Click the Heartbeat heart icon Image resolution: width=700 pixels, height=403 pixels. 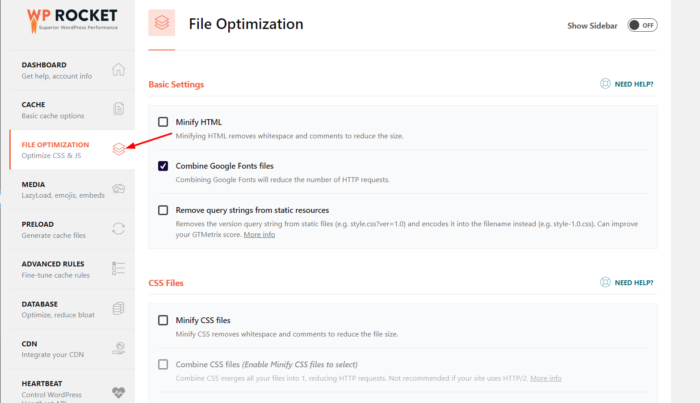click(118, 392)
